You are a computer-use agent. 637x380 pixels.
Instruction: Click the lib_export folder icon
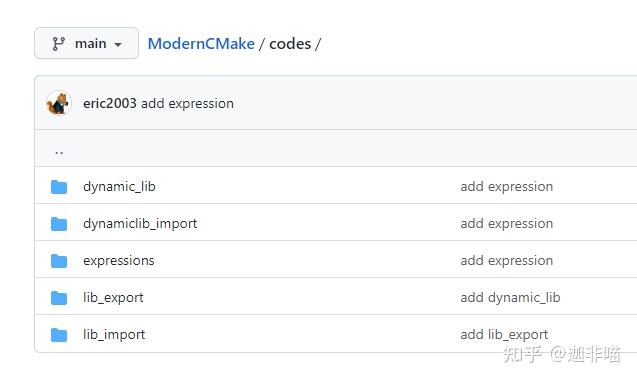click(x=59, y=298)
